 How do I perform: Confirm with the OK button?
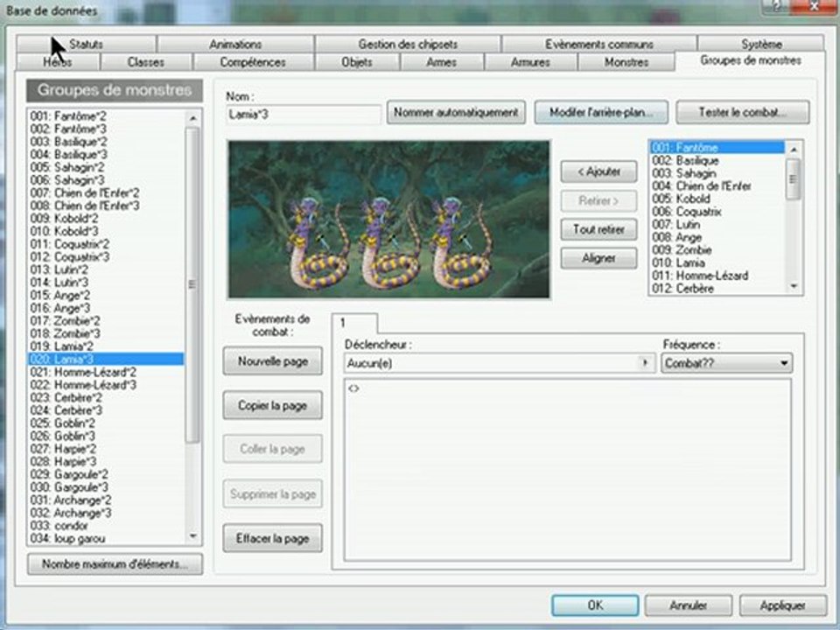coord(595,605)
